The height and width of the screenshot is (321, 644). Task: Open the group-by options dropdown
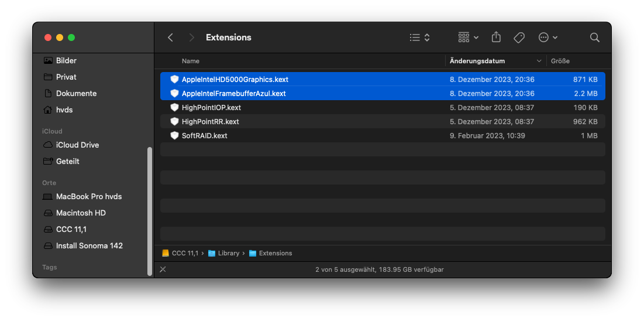(468, 37)
